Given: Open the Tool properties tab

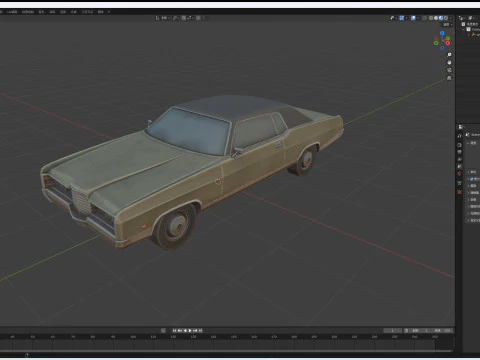Looking at the screenshot, I should point(459,136).
